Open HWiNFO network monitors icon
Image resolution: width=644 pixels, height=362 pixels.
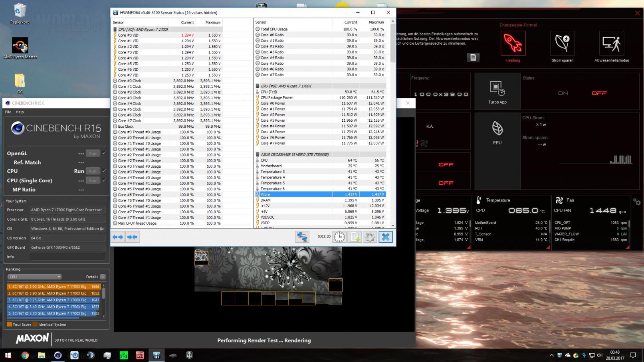[302, 237]
